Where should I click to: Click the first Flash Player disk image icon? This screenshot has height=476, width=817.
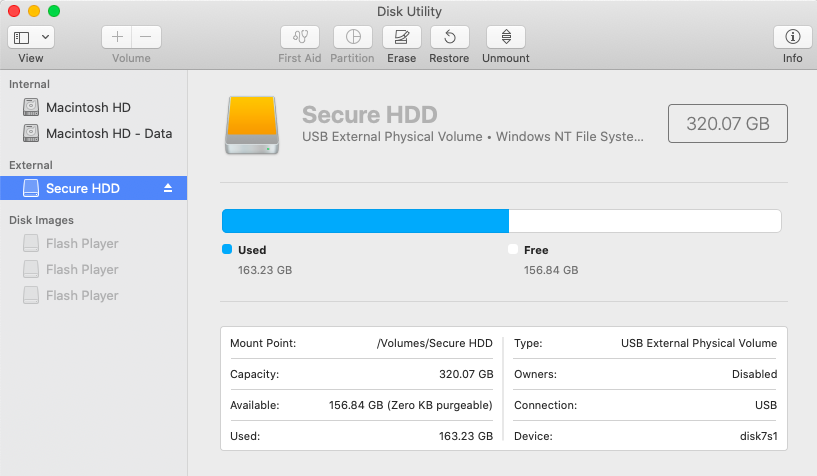[31, 243]
